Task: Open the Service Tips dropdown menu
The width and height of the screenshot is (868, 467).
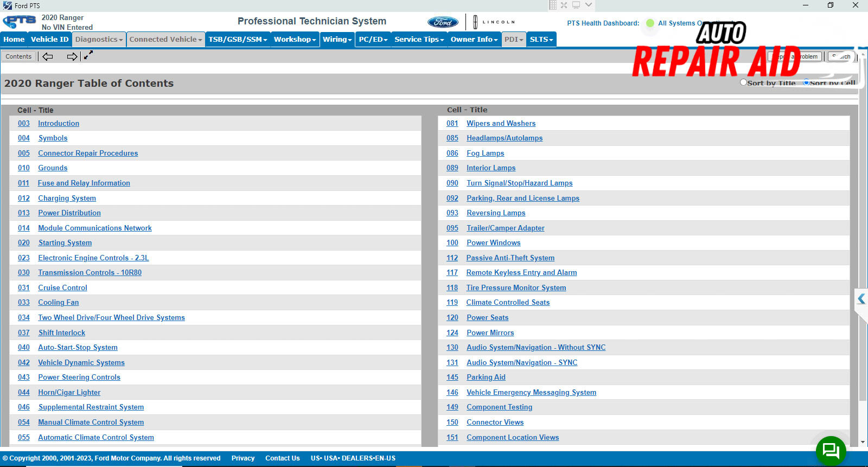Action: click(419, 40)
